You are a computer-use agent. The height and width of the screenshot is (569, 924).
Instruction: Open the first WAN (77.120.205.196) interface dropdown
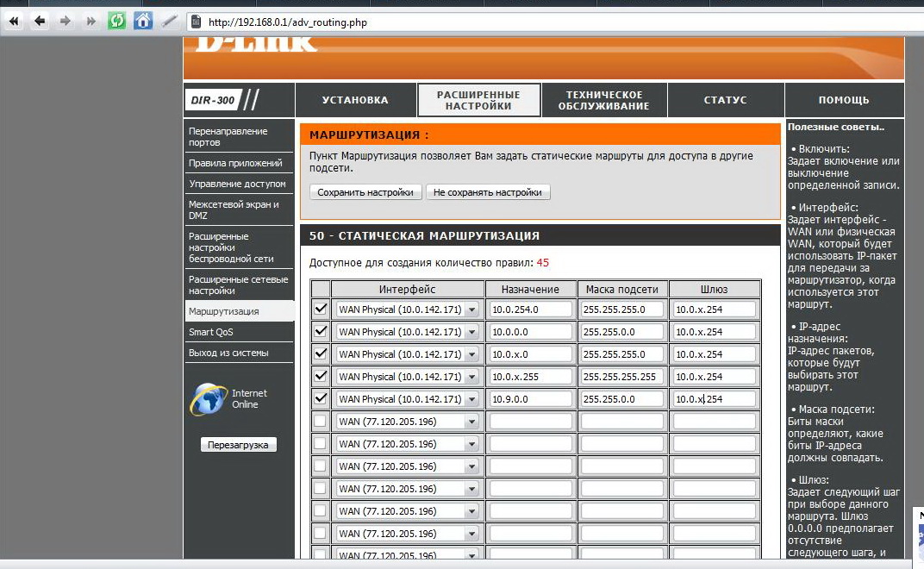(x=471, y=422)
